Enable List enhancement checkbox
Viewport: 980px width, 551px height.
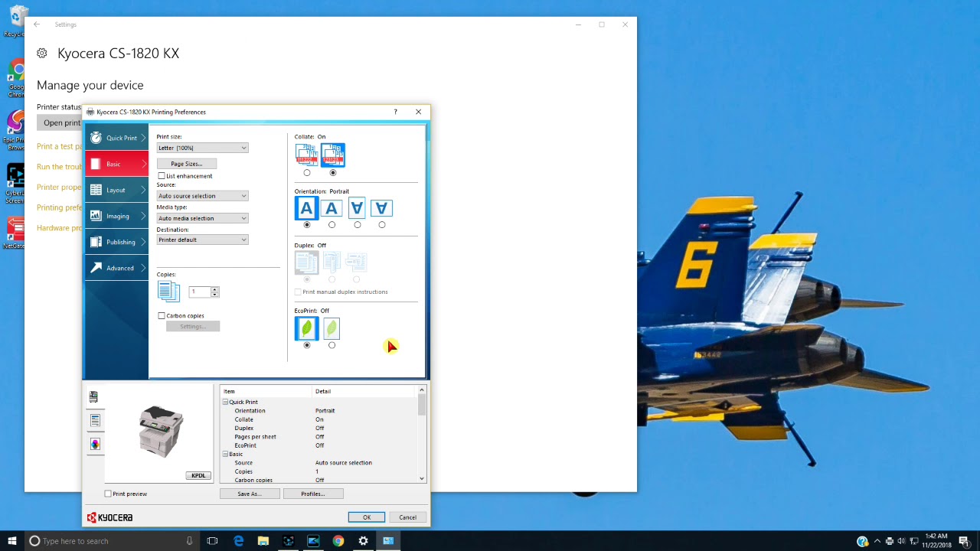[x=162, y=176]
